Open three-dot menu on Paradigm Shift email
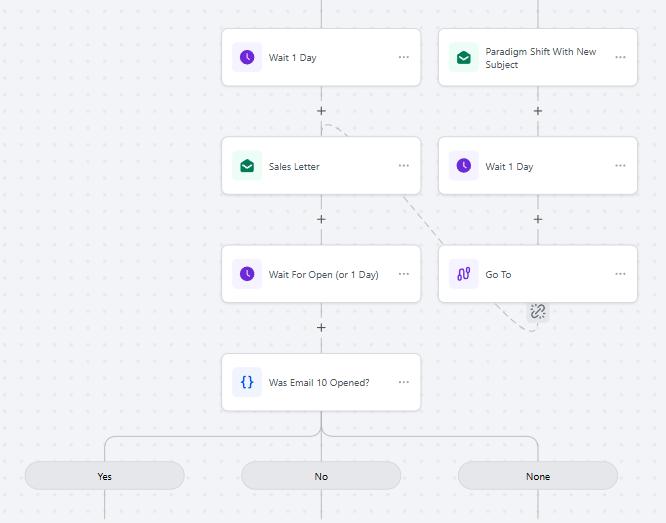This screenshot has height=523, width=666. pos(620,57)
